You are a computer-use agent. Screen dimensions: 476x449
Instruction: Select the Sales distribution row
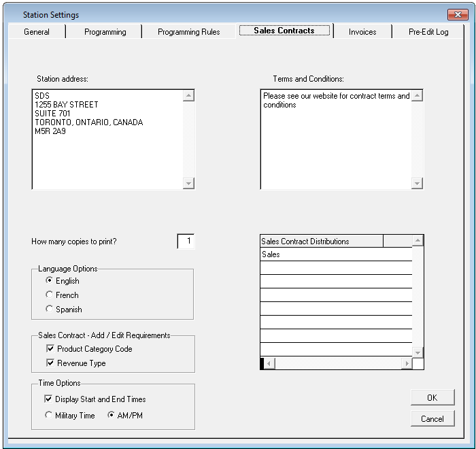coord(336,254)
